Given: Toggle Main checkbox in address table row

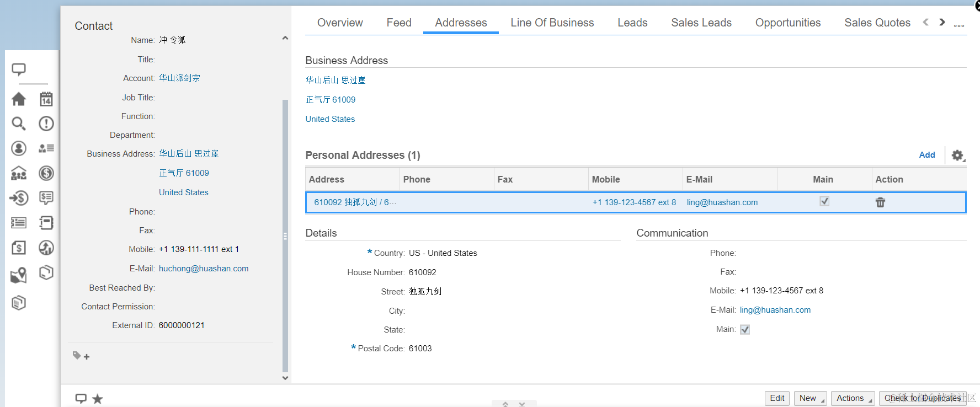Looking at the screenshot, I should pos(824,201).
